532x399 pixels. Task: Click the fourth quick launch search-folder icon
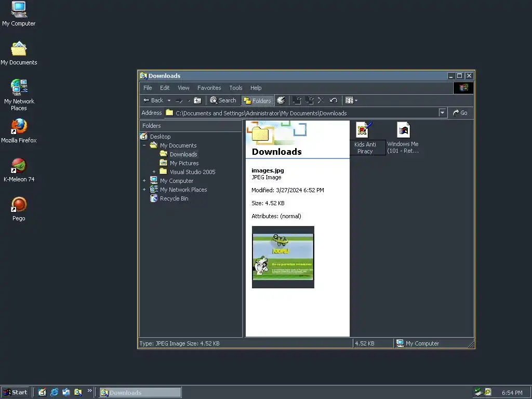pos(78,393)
